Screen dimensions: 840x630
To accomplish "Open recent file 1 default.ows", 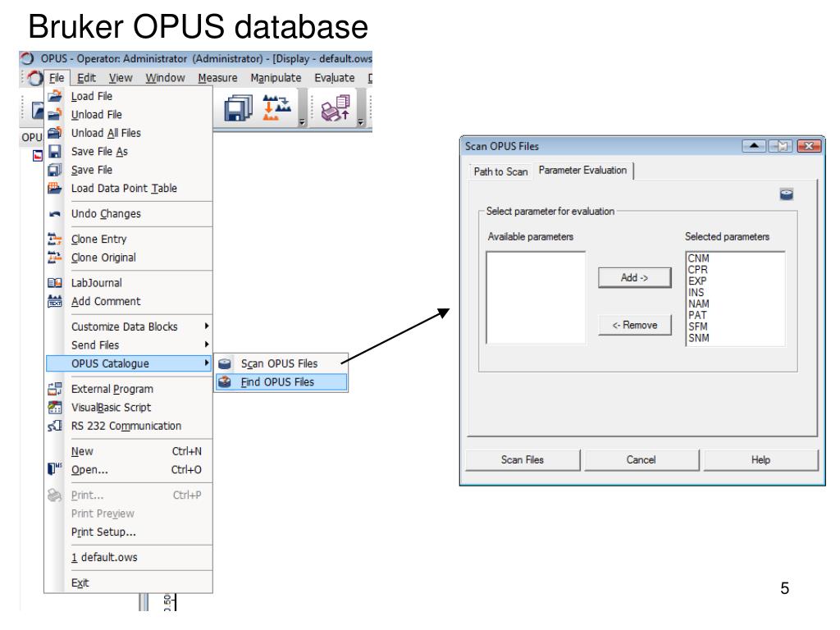I will [x=129, y=557].
